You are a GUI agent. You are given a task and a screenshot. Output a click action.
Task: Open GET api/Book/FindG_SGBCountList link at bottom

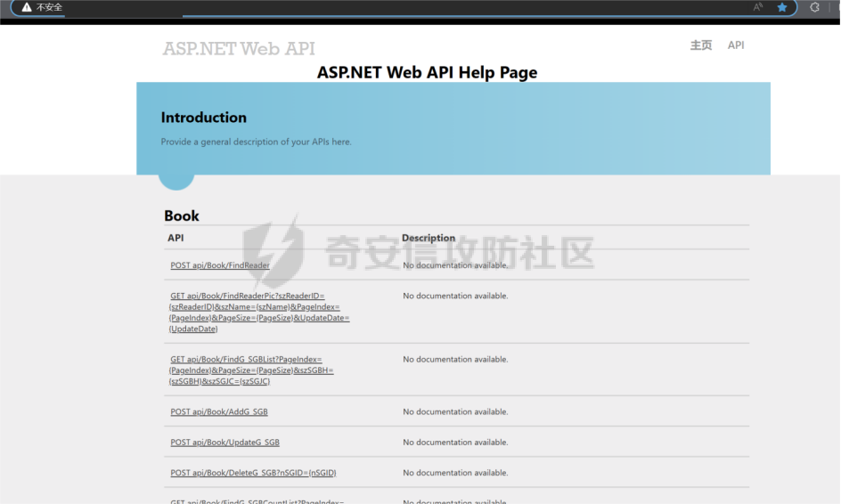point(257,500)
